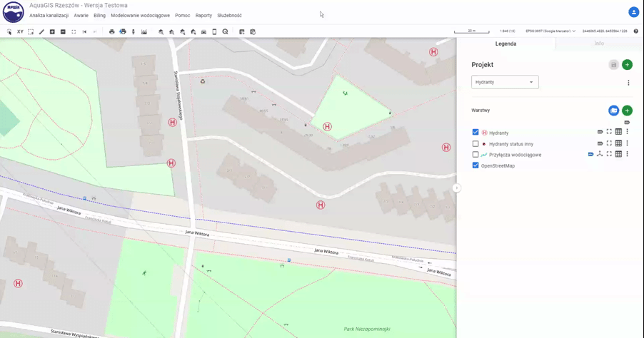644x338 pixels.
Task: Zoom to extent of Hydranty status inny layer
Action: click(609, 143)
